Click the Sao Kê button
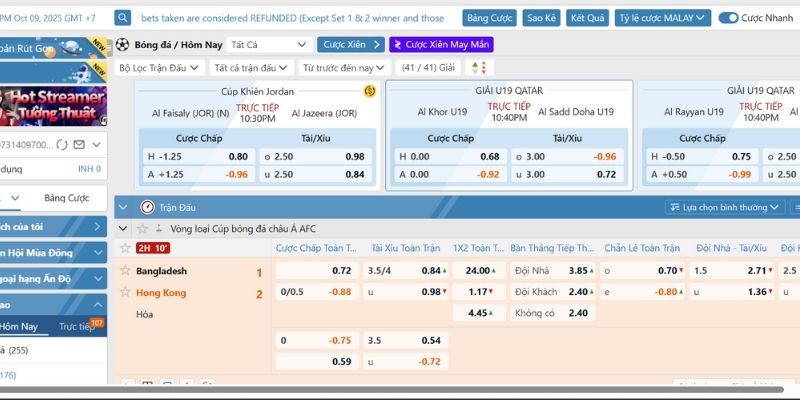The width and height of the screenshot is (800, 400). pyautogui.click(x=541, y=18)
